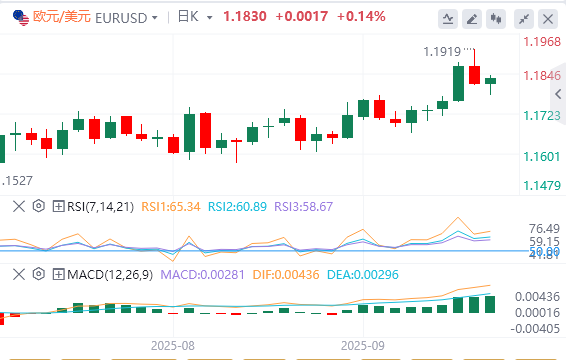Viewport: 566px width, 360px height.
Task: Select the drawing pencil tool
Action: tap(472, 19)
